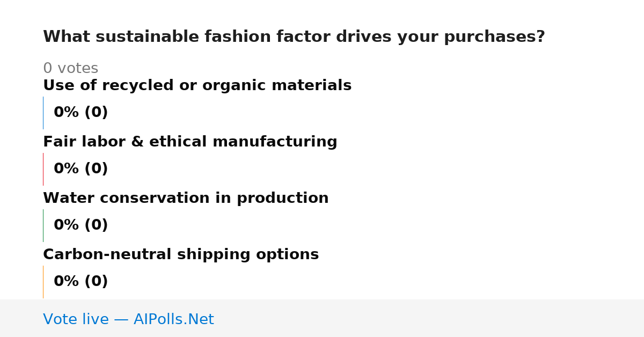Click the gray footer bar

coord(322,318)
